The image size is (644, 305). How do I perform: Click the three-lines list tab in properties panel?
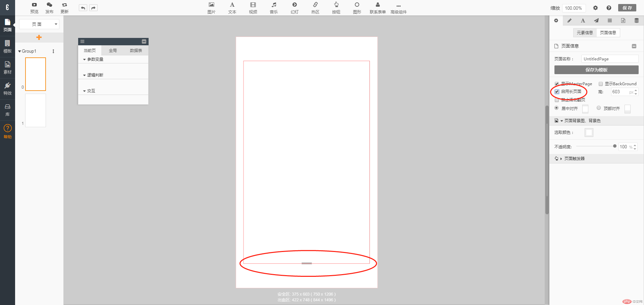point(609,20)
